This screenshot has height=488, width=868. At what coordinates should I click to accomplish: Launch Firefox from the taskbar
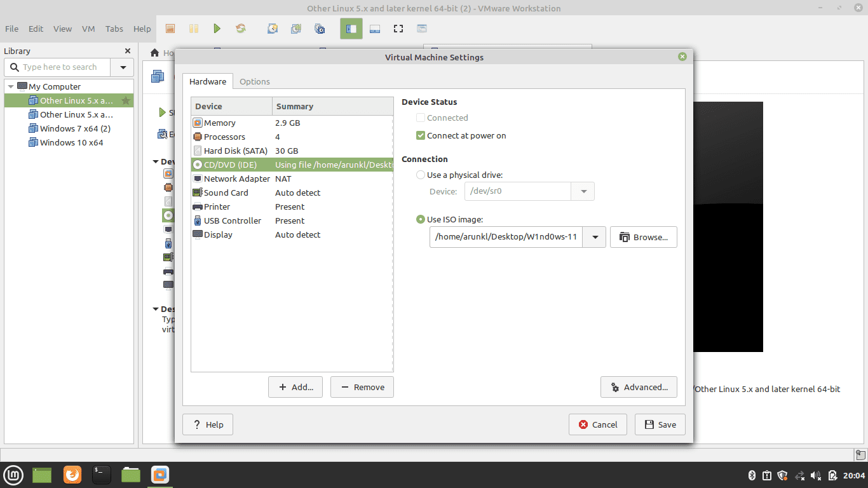[72, 475]
